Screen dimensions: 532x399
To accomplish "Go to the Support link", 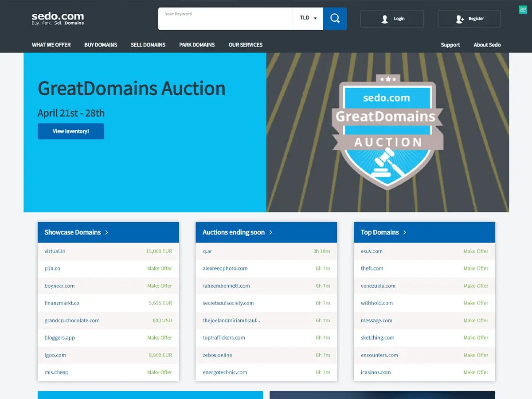I will point(450,45).
